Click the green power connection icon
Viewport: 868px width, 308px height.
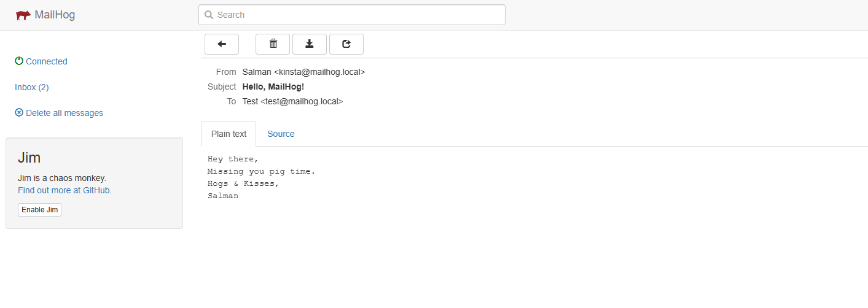coord(19,61)
